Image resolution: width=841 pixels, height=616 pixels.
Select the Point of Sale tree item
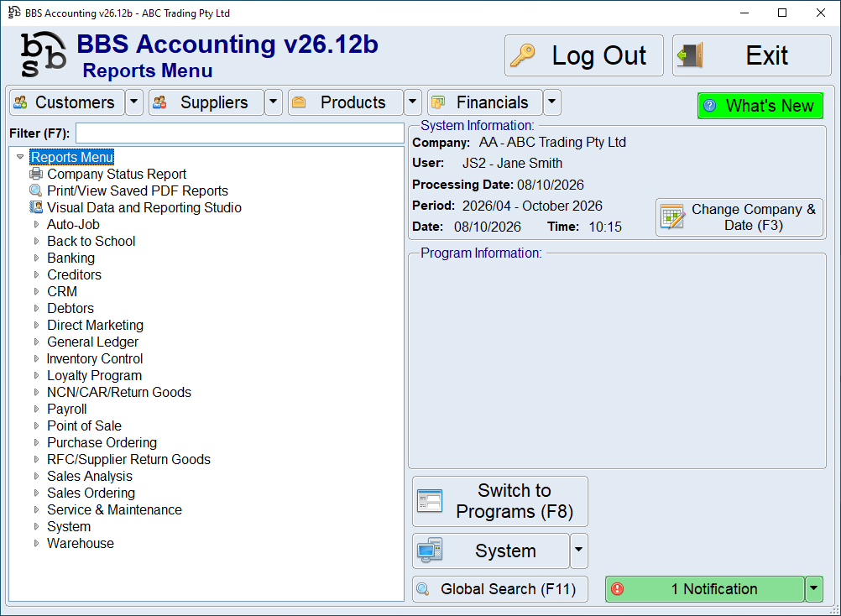click(84, 425)
